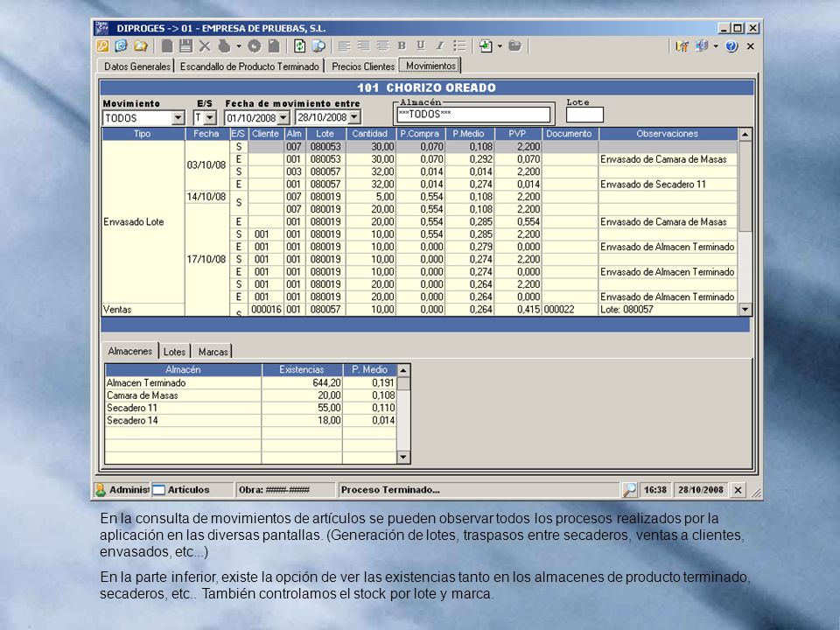Click the Existencias column header
This screenshot has width=840, height=630.
(x=302, y=369)
